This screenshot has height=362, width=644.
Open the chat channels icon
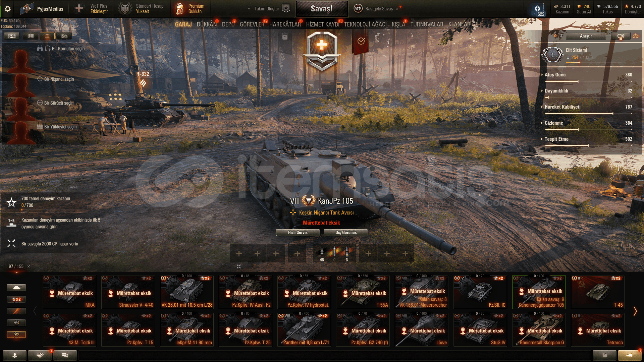click(x=65, y=355)
